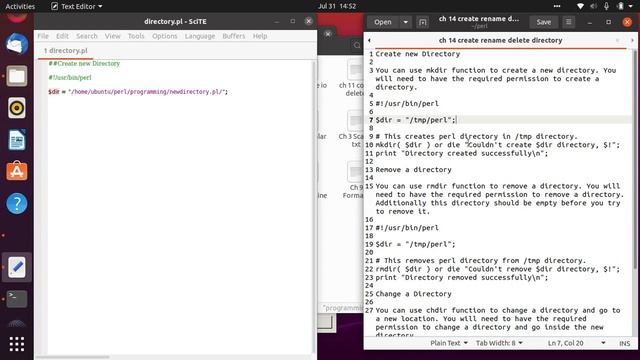Select the directory.pl tab in SciTE
The height and width of the screenshot is (360, 640).
point(65,51)
